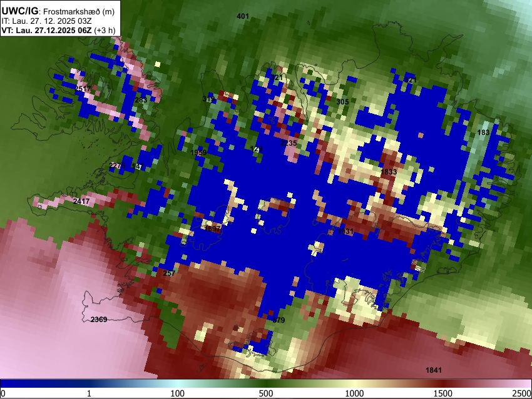Click the map value label 2275
532x399 pixels.
[x=118, y=166]
